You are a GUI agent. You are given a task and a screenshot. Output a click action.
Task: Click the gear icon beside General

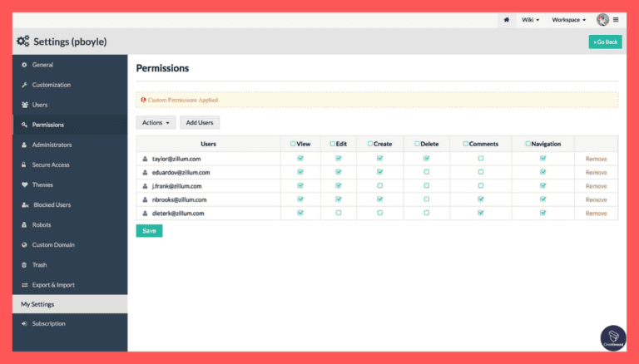[23, 65]
